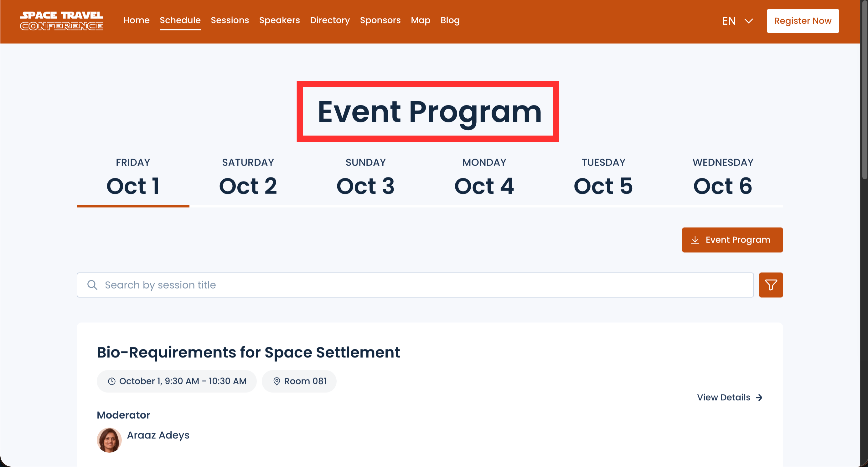Screen dimensions: 868x467
Task: Click the Space Travel Conference logo
Action: coord(62,21)
